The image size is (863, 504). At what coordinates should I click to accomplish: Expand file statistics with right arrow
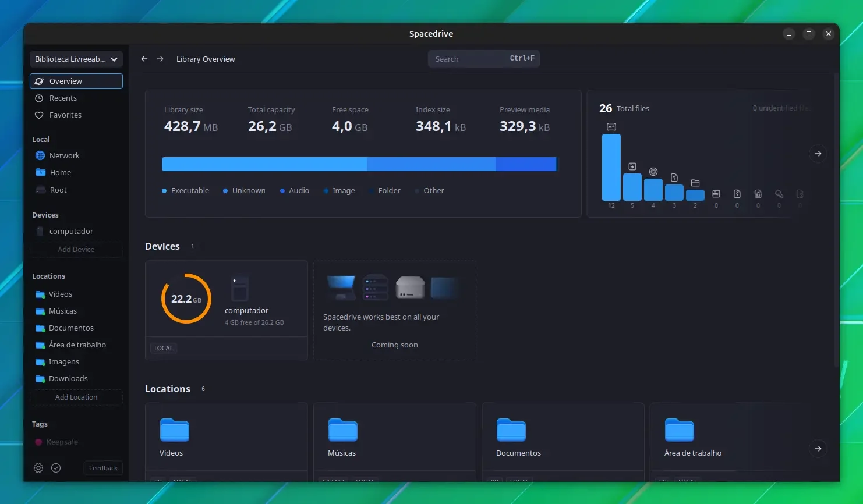click(x=818, y=154)
